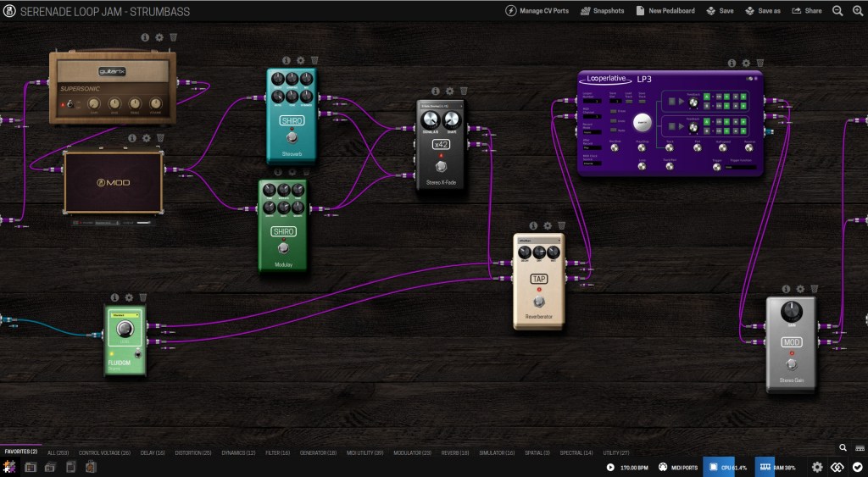Delete the Supersonic amp plugin
The height and width of the screenshot is (477, 868).
coord(173,37)
